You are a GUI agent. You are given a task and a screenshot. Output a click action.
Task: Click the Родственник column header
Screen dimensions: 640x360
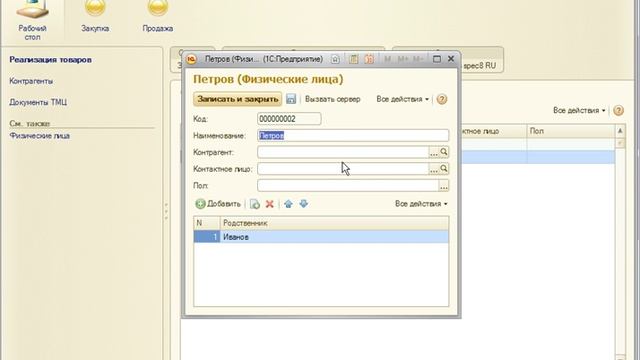click(334, 223)
